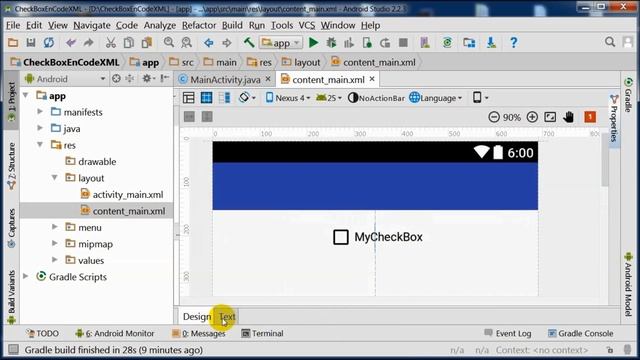The width and height of the screenshot is (640, 360).
Task: Click the Sync Project with Gradle icon
Action: click(x=447, y=42)
